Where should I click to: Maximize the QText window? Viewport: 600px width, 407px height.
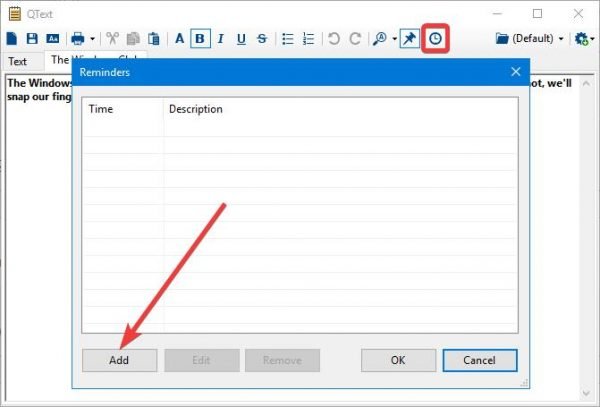[x=537, y=14]
